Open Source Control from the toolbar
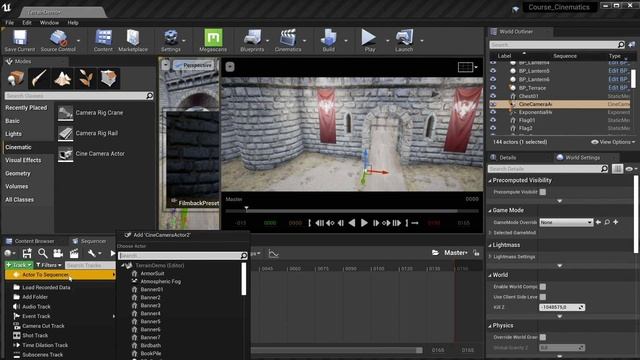Screen dimensions: 640x360 pyautogui.click(x=58, y=40)
